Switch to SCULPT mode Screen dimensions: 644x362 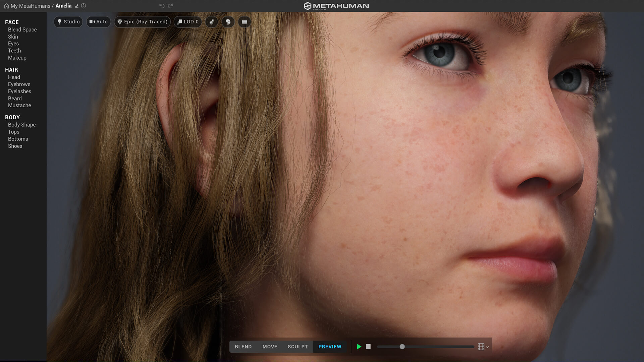pyautogui.click(x=298, y=347)
